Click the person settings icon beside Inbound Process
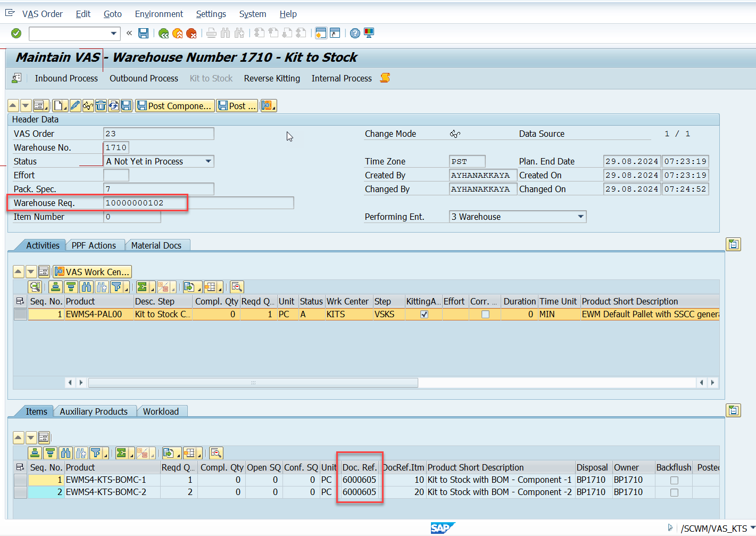 pos(16,78)
